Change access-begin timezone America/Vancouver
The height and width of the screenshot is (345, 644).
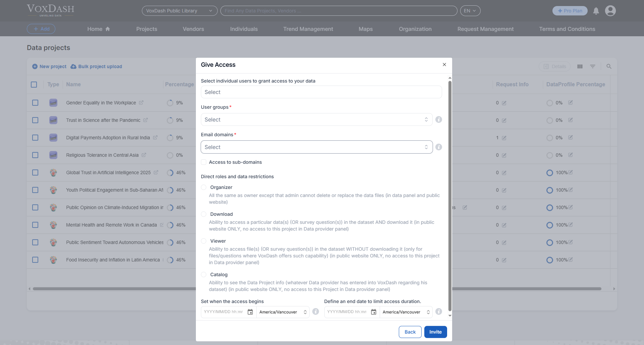click(x=283, y=312)
